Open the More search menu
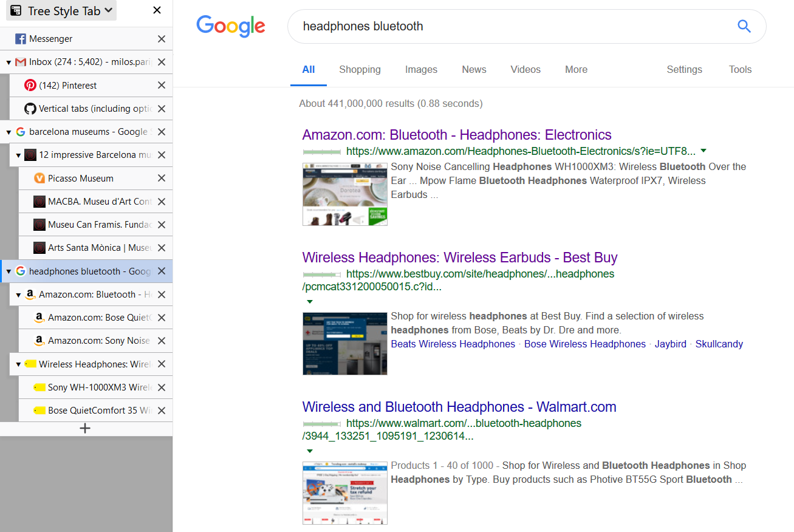 click(x=576, y=69)
